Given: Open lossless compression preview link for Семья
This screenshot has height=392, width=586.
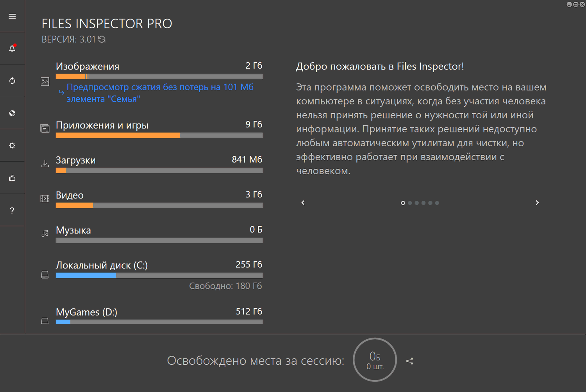Looking at the screenshot, I should (x=160, y=93).
